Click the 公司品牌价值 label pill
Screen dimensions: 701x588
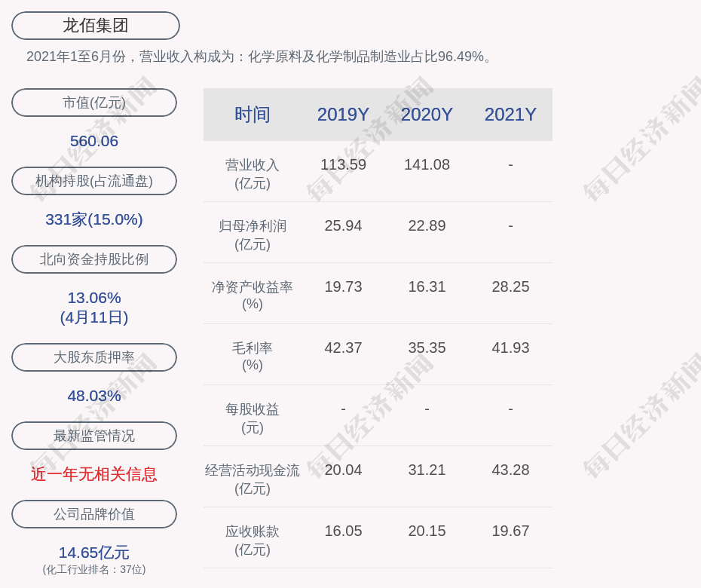94,514
